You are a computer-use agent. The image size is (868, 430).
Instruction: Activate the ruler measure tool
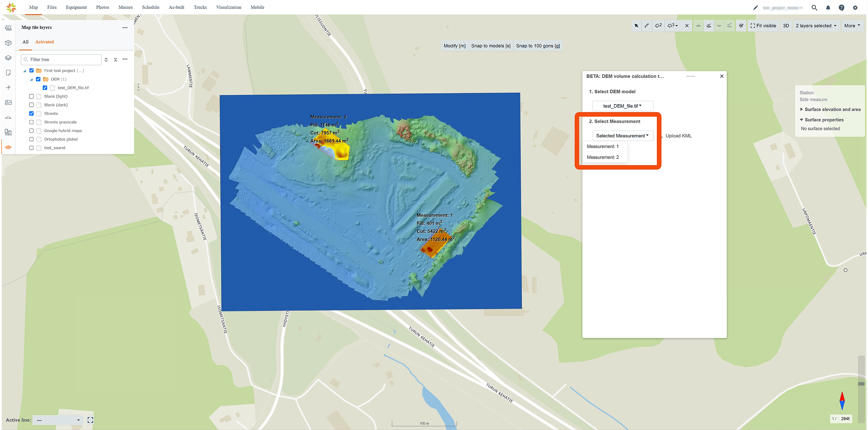click(647, 26)
